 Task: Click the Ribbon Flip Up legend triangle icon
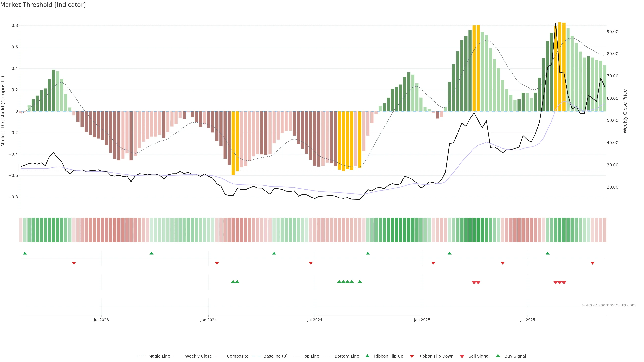click(367, 356)
